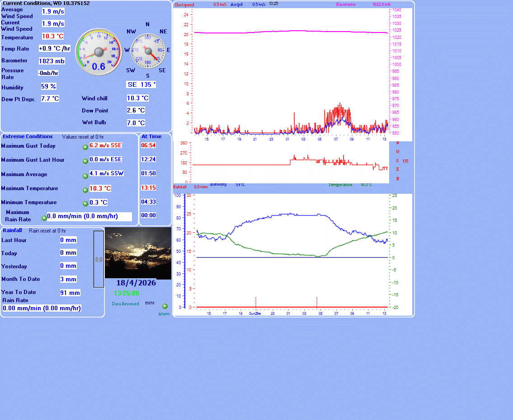Click the wind speed gauge dial
Viewport: 513px width, 420px height.
point(99,51)
